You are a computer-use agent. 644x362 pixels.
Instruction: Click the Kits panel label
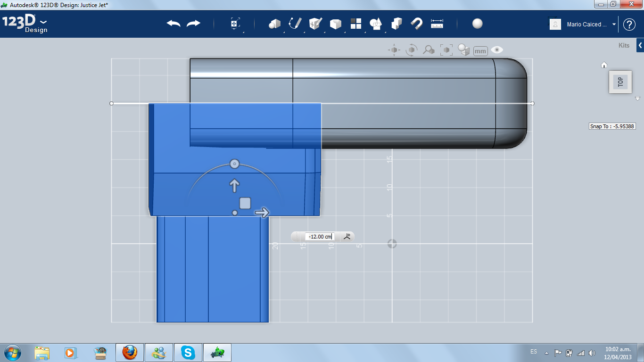point(624,46)
